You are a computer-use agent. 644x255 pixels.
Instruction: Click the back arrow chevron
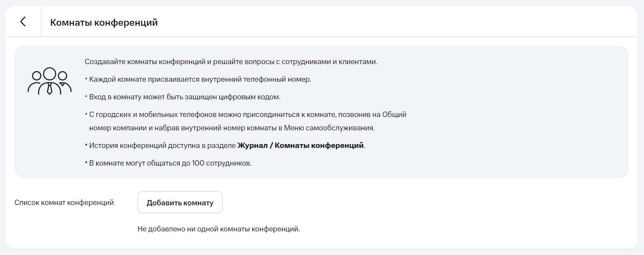point(23,21)
